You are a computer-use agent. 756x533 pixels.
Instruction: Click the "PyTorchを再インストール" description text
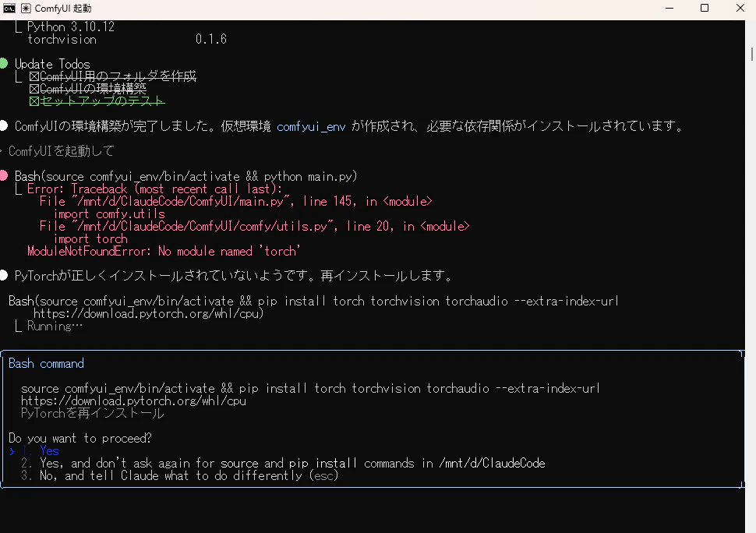pos(93,414)
